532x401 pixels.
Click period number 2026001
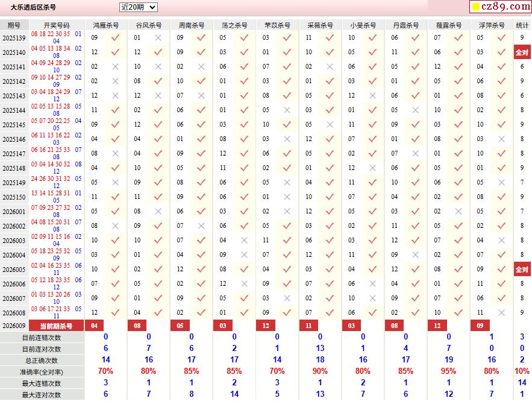(x=14, y=212)
